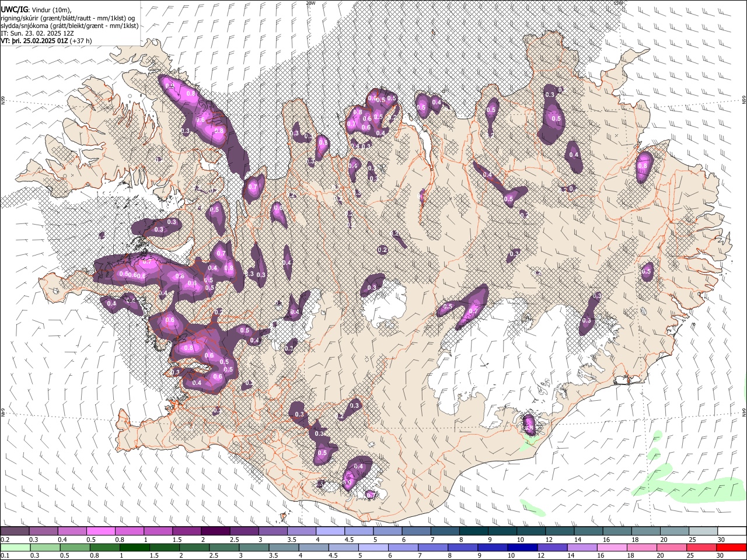Click the '15W' longitude label
The width and height of the screenshot is (747, 560).
tap(618, 3)
